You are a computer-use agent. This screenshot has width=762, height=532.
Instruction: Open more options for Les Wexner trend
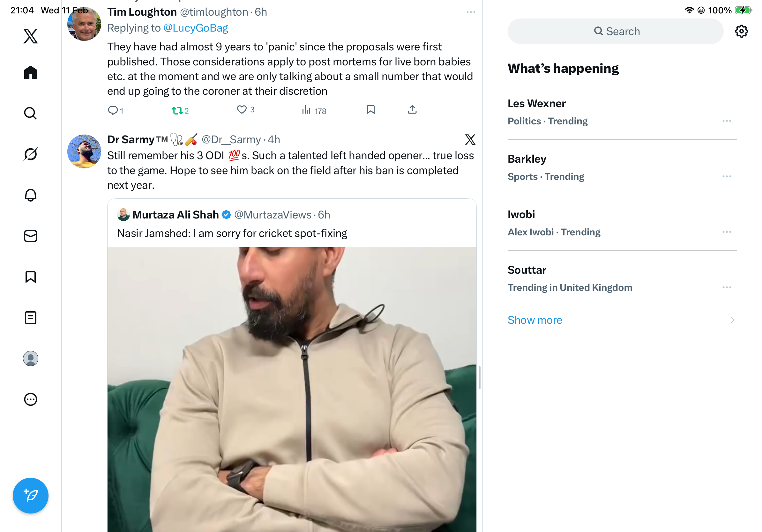727,121
